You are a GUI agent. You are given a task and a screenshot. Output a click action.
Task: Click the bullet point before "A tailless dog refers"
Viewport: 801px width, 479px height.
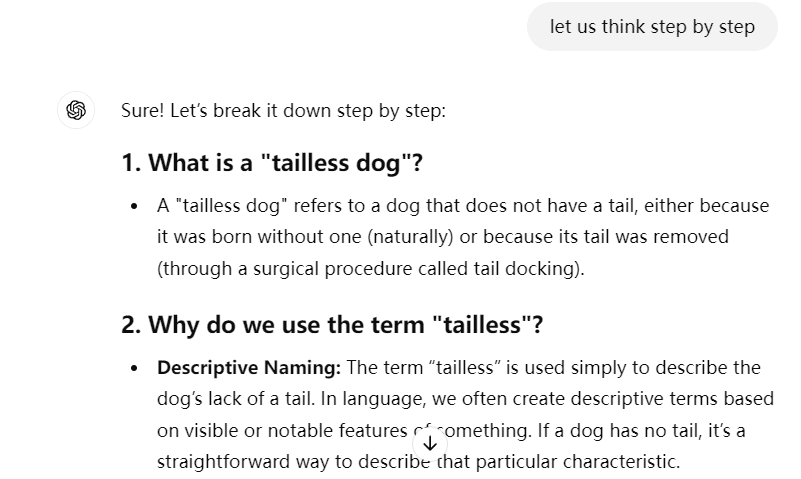[134, 206]
